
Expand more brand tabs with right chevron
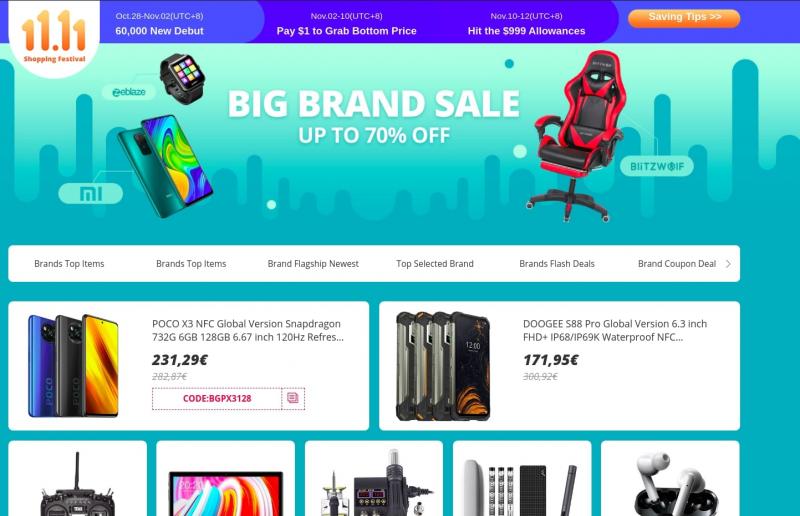[728, 264]
